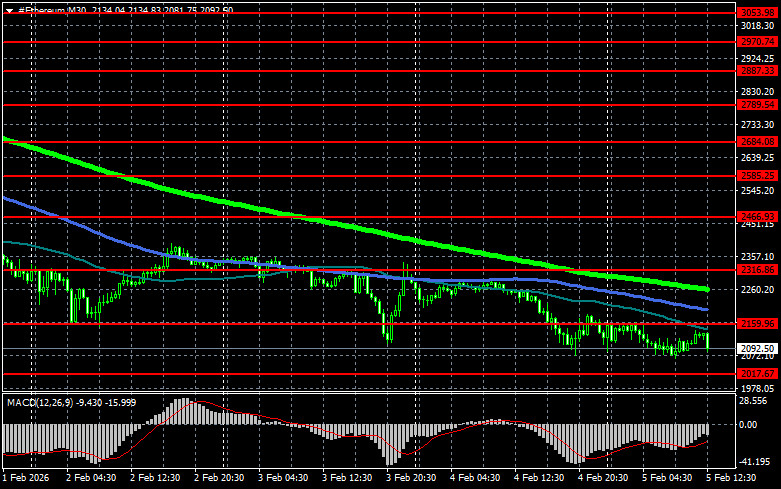Click the 2684.08 red price label

click(x=757, y=142)
